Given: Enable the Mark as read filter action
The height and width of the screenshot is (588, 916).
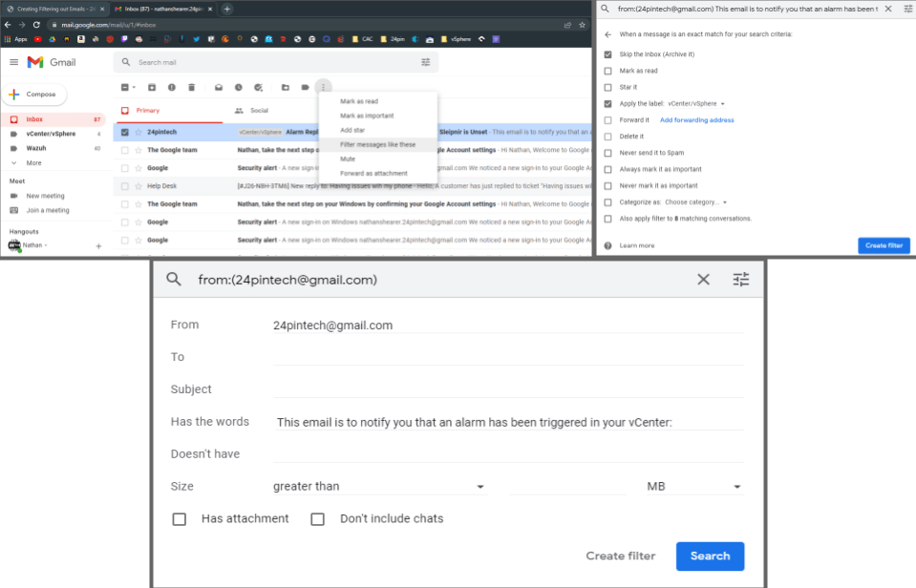Looking at the screenshot, I should tap(607, 71).
